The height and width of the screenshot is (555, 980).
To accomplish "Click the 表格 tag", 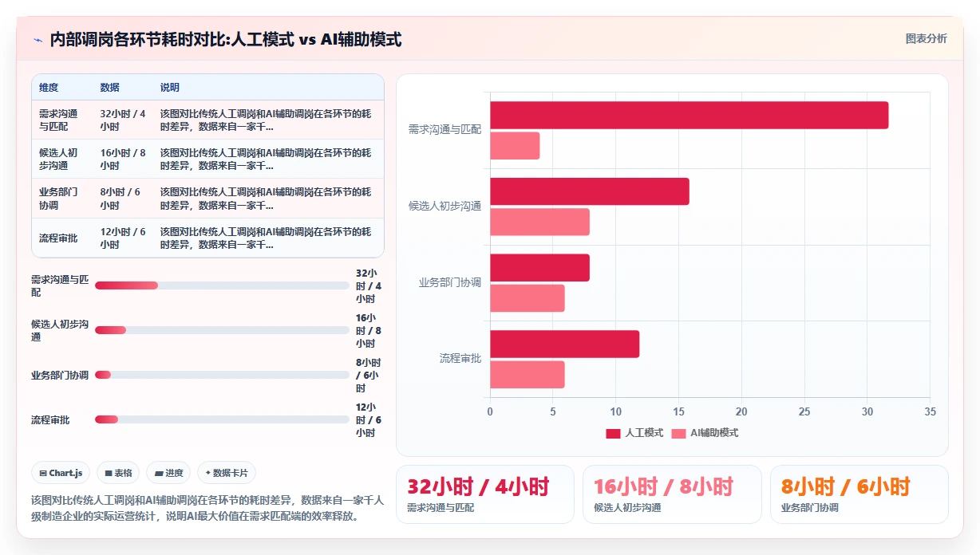I will tap(118, 473).
